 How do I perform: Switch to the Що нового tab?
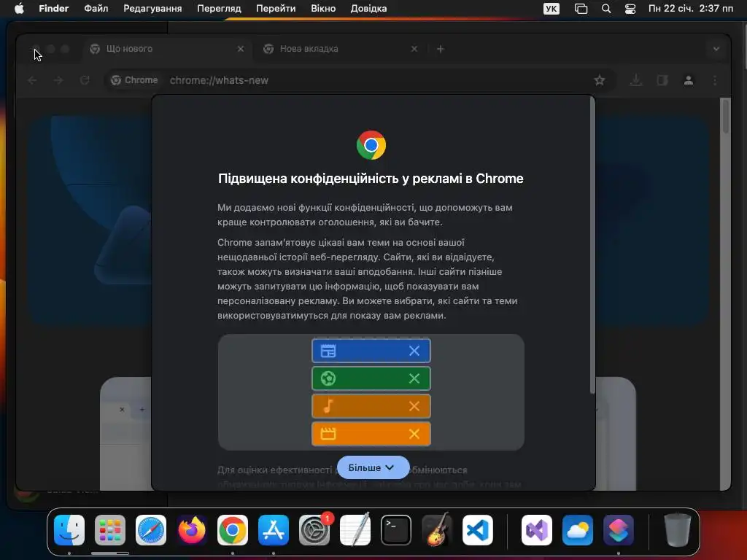pyautogui.click(x=167, y=49)
